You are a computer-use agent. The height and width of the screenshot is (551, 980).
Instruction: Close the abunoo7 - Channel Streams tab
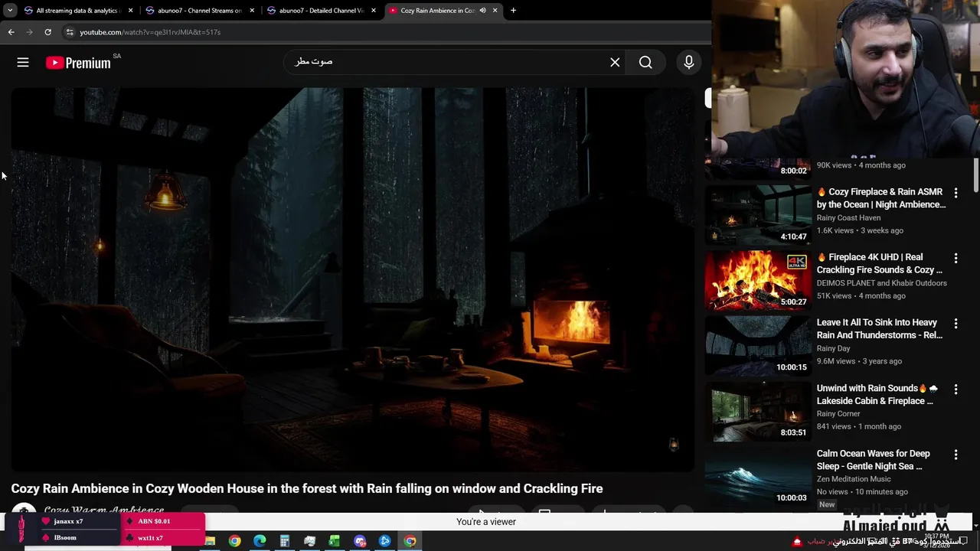point(252,11)
